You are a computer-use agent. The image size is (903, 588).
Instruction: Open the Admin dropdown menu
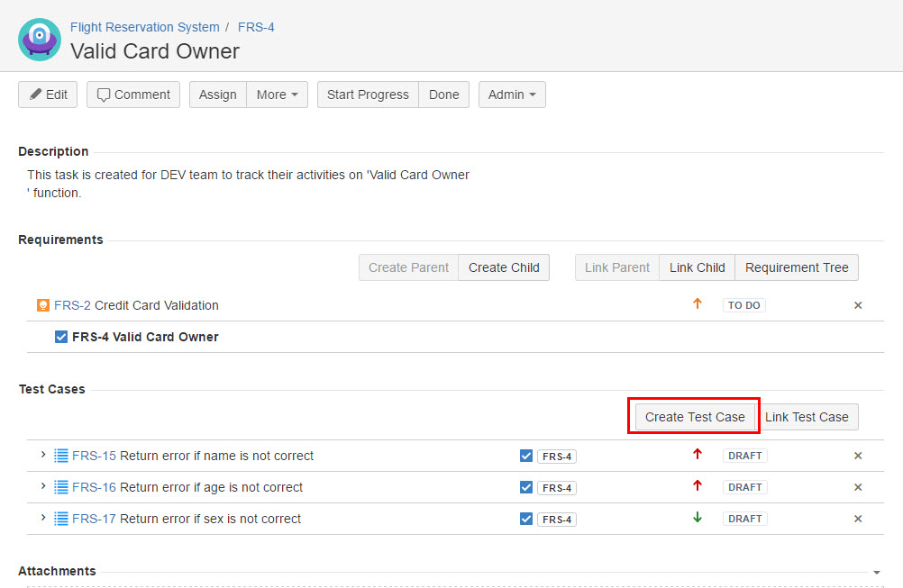point(512,95)
